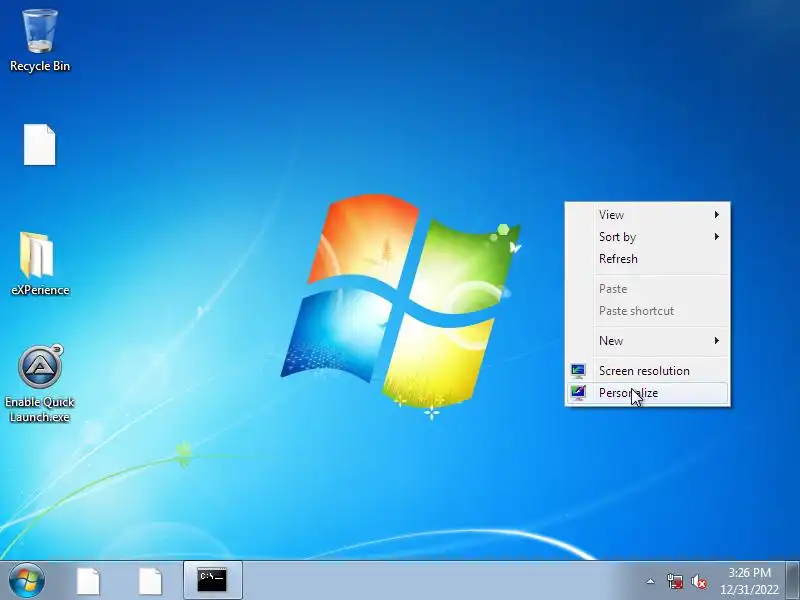Open the first blank taskbar icon

pos(88,581)
